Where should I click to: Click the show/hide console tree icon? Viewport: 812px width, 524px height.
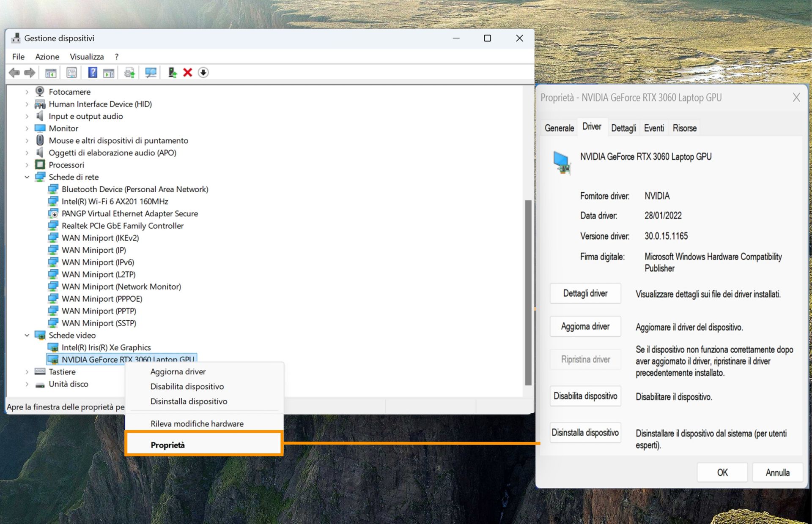51,73
